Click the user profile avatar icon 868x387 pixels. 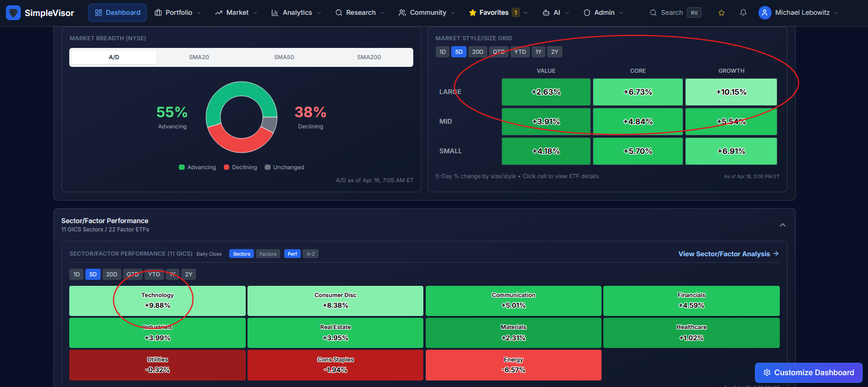tap(765, 12)
